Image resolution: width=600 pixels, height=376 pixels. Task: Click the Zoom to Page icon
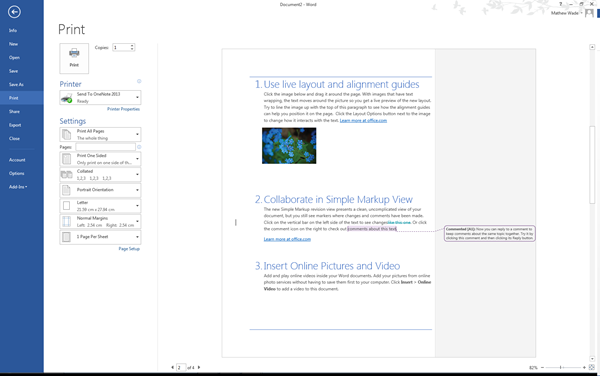tap(592, 368)
